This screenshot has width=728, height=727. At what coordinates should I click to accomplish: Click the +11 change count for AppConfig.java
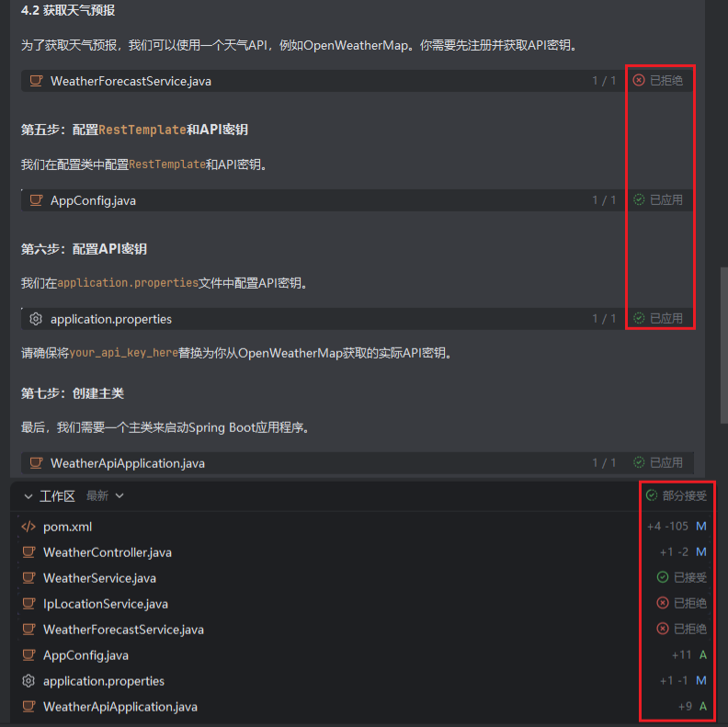coord(681,654)
